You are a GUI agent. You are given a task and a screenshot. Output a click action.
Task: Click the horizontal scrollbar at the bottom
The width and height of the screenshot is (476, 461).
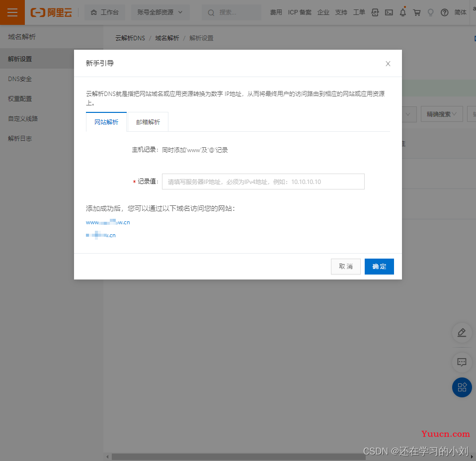click(x=238, y=457)
